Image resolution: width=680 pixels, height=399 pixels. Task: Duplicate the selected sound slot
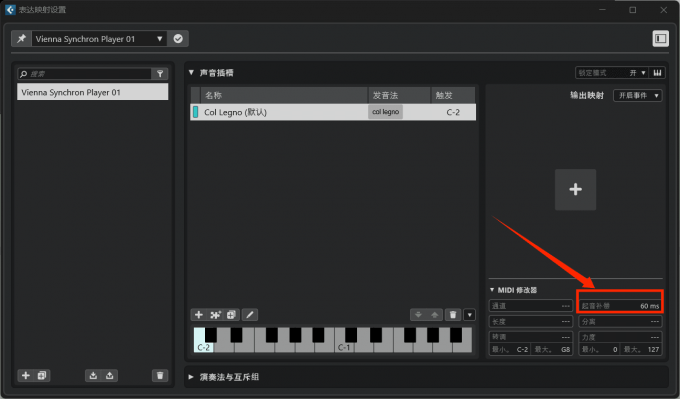(231, 315)
